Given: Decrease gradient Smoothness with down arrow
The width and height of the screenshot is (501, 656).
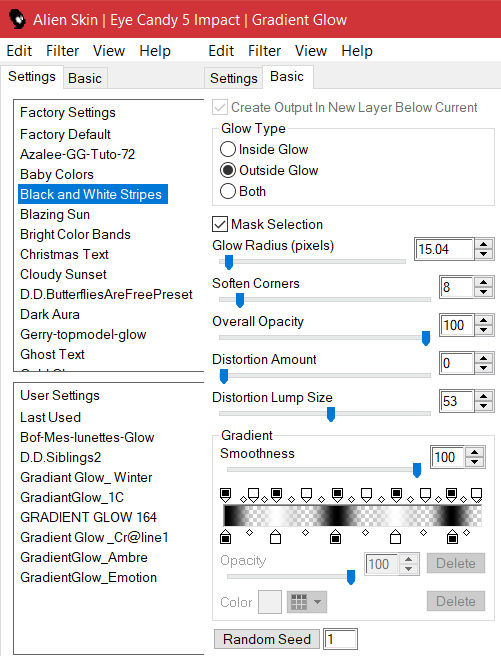Looking at the screenshot, I should point(474,461).
